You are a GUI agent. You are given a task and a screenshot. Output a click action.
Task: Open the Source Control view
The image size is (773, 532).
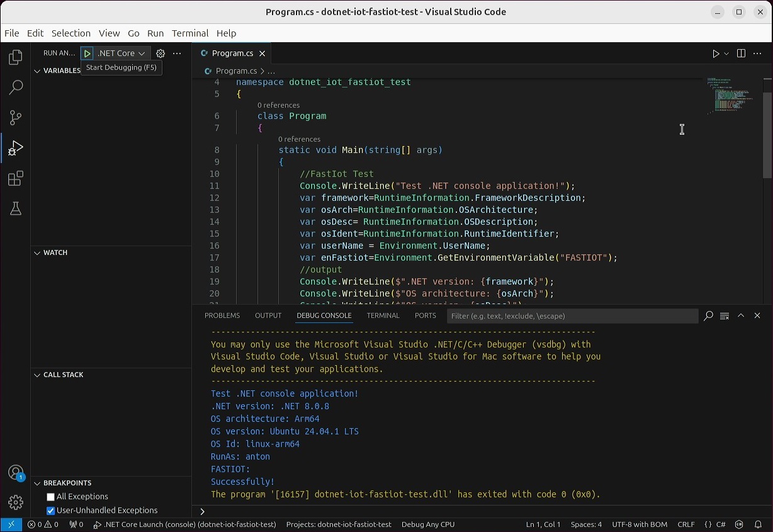pos(16,118)
